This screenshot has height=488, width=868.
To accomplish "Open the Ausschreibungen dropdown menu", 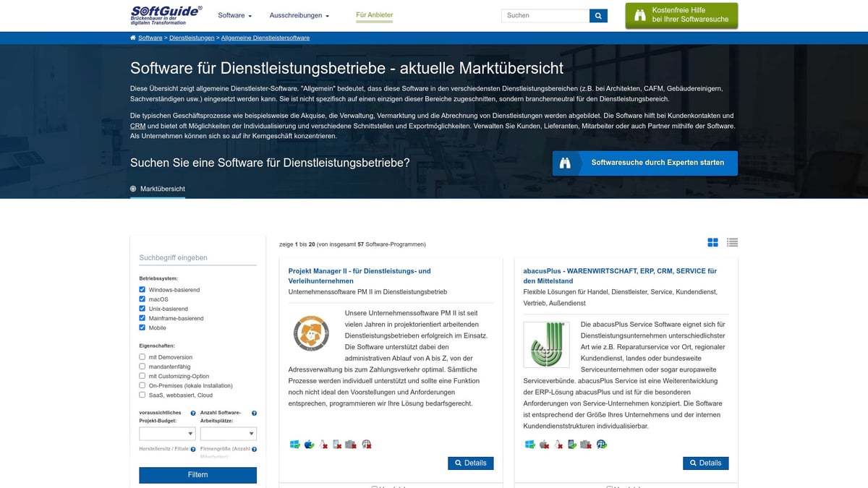I will coord(299,15).
